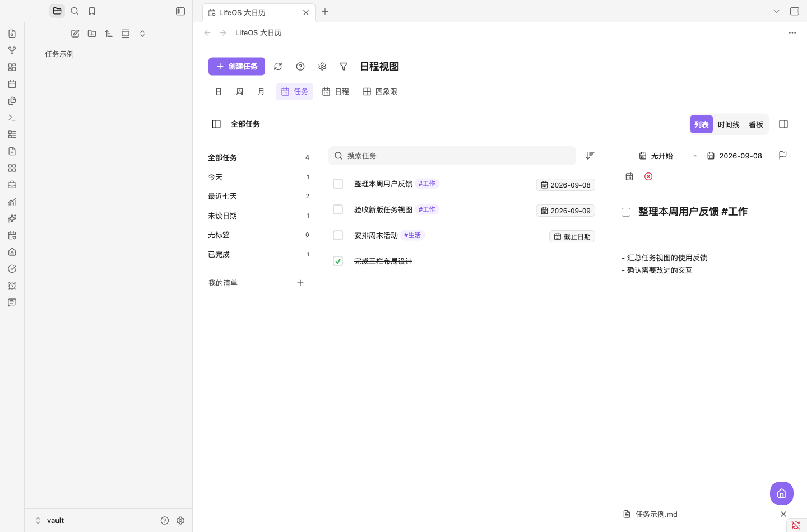807x532 pixels.
Task: Open the help question mark icon in toolbar
Action: [300, 67]
